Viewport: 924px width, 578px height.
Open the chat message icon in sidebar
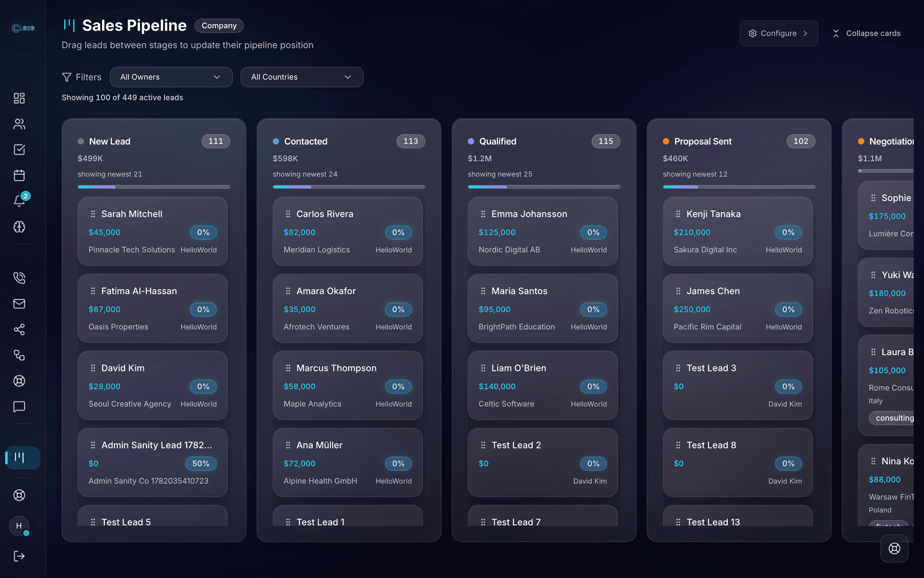(x=19, y=407)
